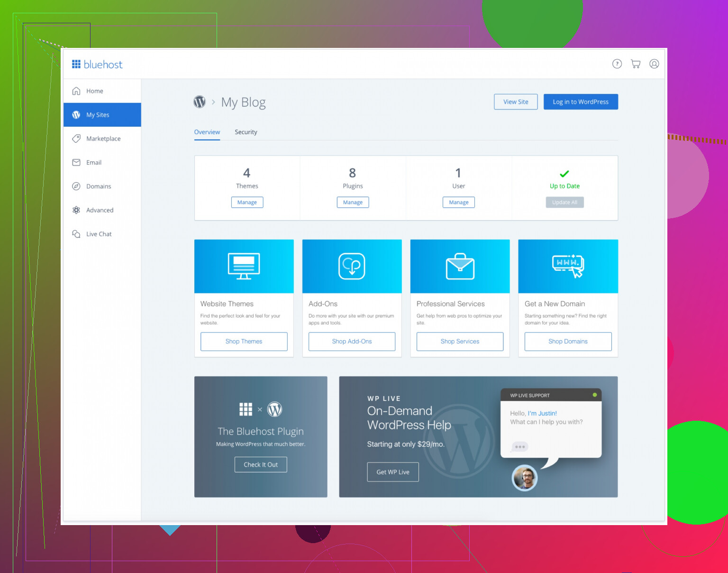Viewport: 728px width, 573px height.
Task: Click the bluehost grid logo icon
Action: coord(76,64)
